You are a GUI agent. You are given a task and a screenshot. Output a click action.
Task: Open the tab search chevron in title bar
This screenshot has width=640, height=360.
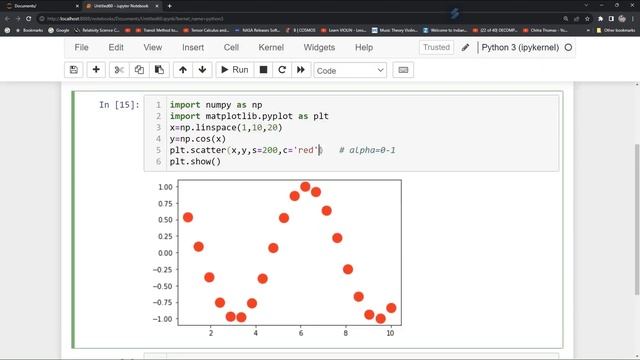tap(586, 5)
